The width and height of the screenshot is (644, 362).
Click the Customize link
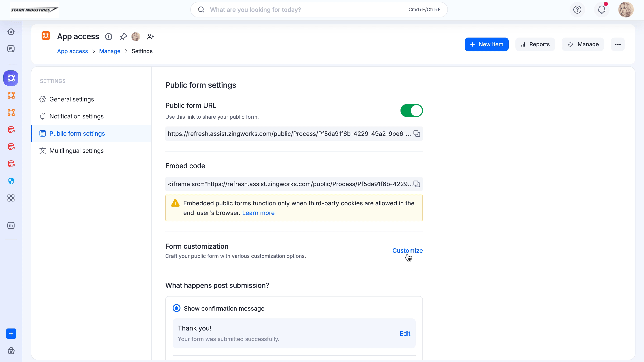[407, 250]
